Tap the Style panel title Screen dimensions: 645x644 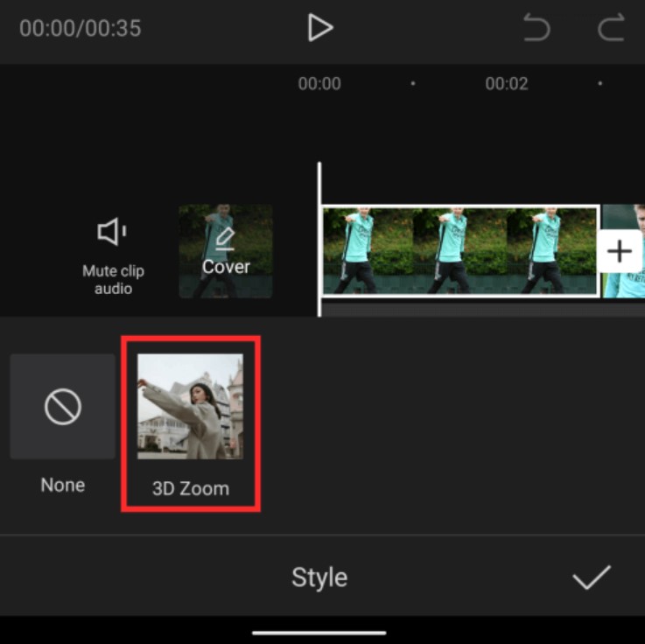319,577
